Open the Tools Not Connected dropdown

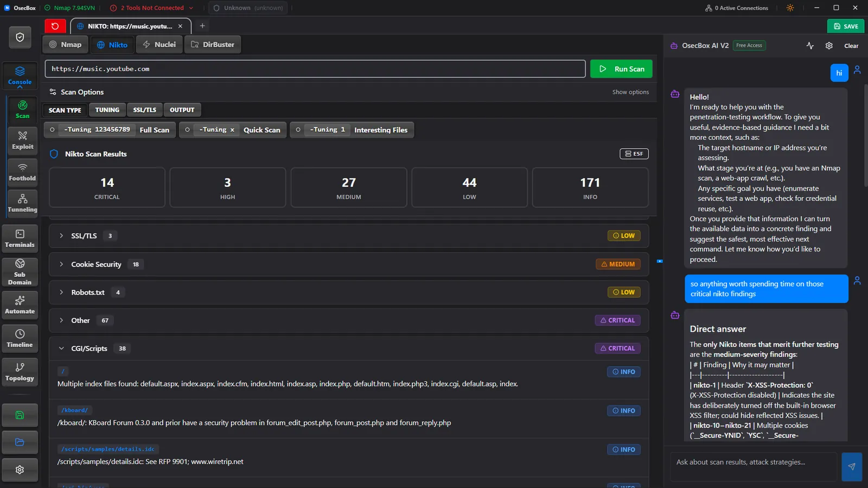click(152, 8)
